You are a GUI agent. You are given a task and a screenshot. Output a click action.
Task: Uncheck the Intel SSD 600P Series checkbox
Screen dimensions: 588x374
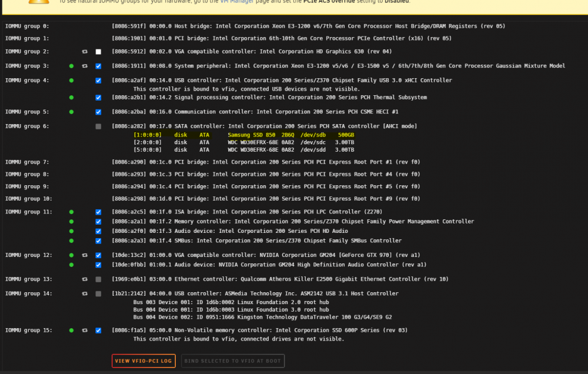(98, 330)
